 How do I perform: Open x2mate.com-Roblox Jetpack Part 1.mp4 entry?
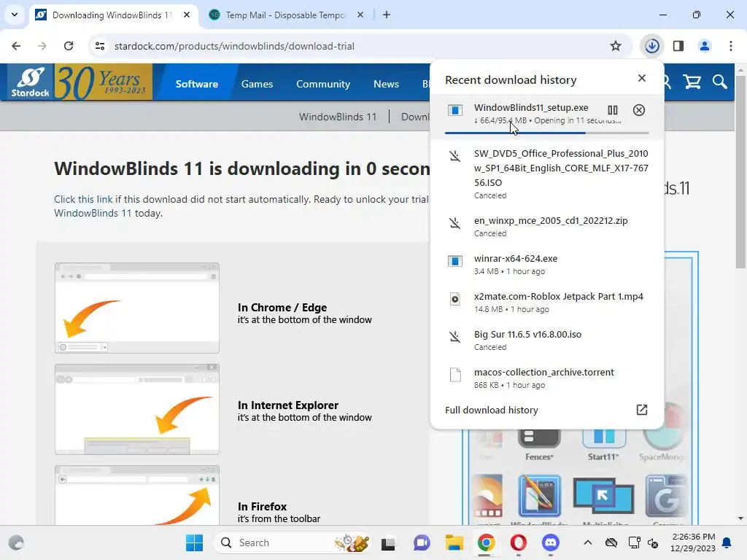pos(547,303)
